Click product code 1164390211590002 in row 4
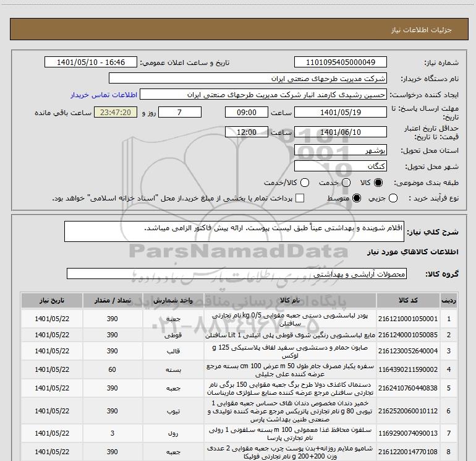The image size is (476, 461). [x=408, y=369]
